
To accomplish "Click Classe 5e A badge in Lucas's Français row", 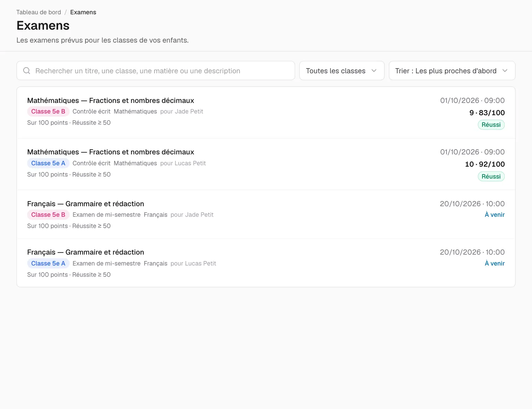I will click(x=48, y=263).
